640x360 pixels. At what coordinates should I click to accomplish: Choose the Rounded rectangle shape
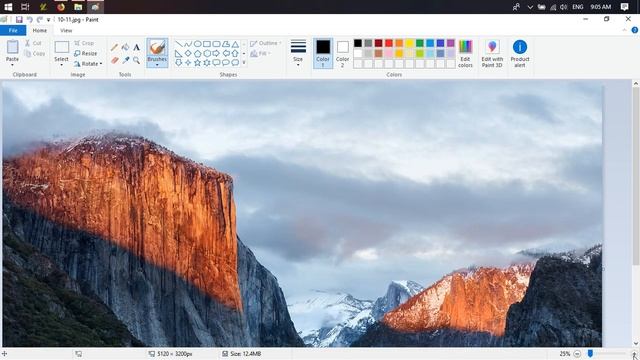[216, 44]
